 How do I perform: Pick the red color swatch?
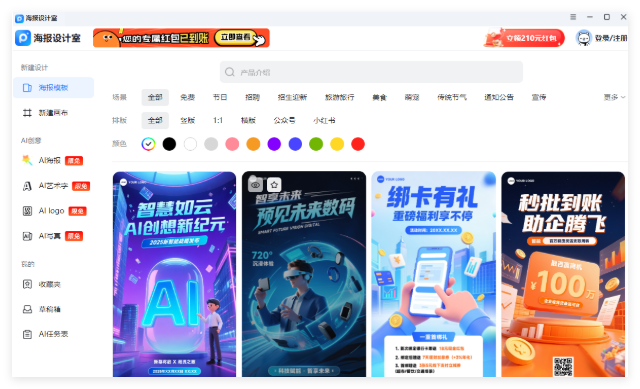tap(358, 144)
